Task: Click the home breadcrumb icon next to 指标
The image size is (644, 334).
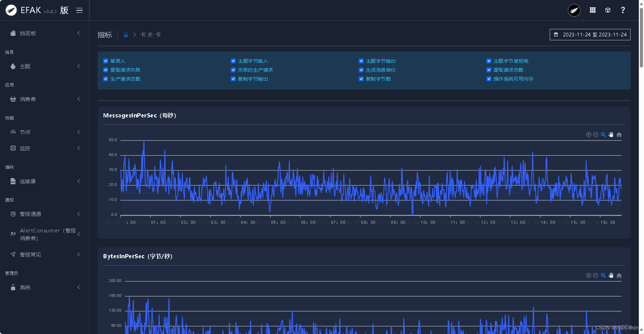Action: click(126, 34)
